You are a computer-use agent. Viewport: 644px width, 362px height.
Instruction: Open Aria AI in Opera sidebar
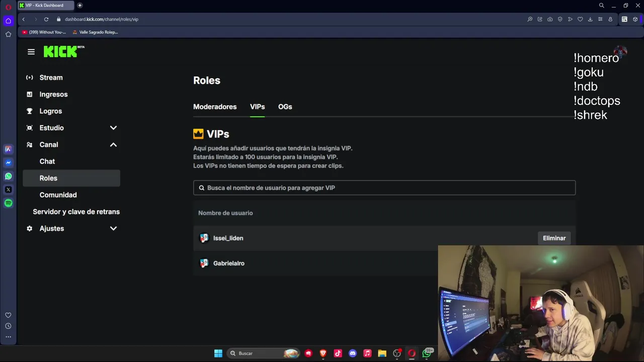(x=8, y=149)
